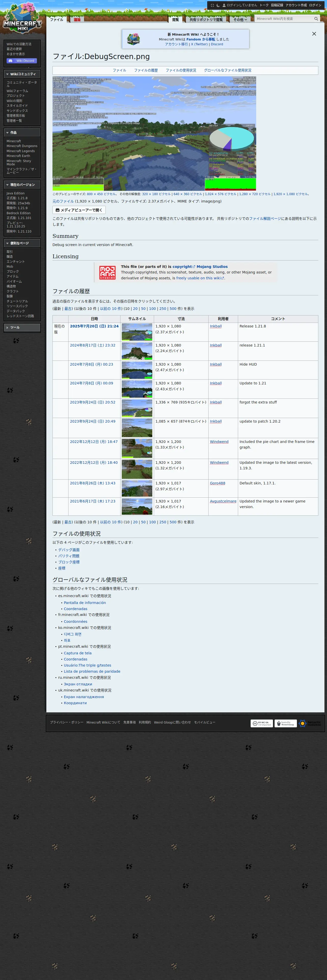Open the 1,280 × 720 resolution link
Screen dimensions: 327x980
(x=255, y=194)
